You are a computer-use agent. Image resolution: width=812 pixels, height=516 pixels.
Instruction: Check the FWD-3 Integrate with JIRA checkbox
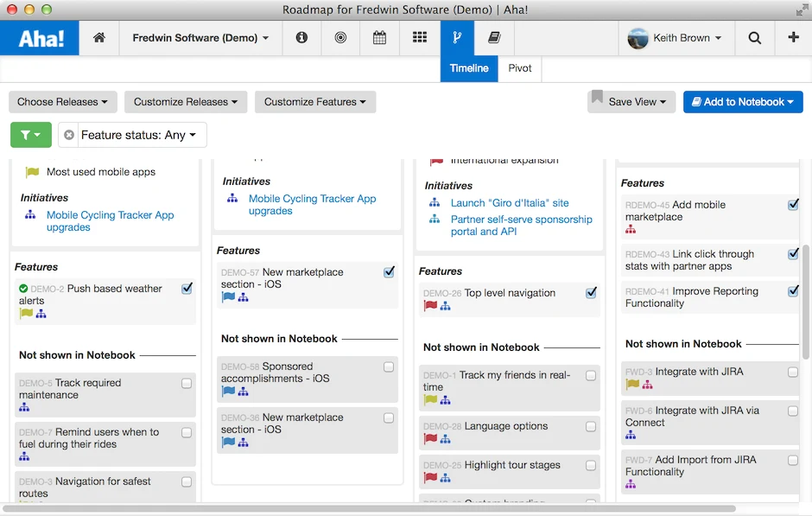click(x=792, y=372)
